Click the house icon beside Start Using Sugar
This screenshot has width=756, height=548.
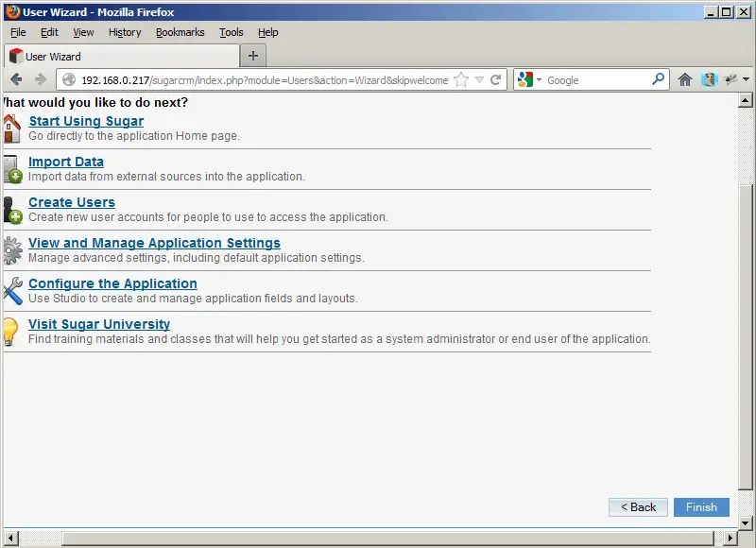[11, 128]
